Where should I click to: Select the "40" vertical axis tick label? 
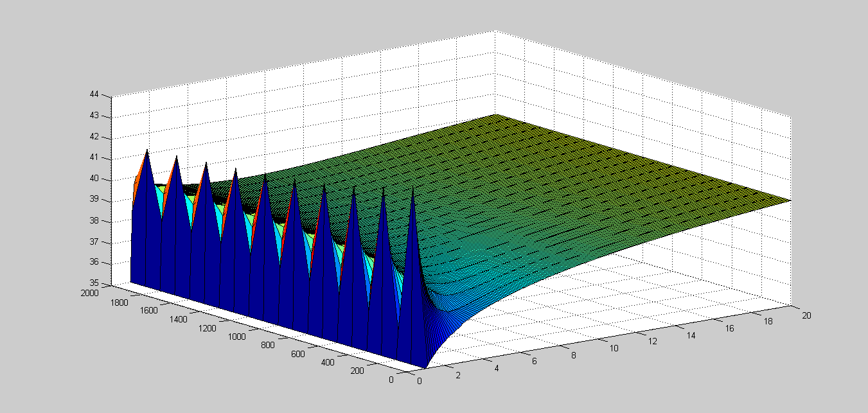pyautogui.click(x=94, y=179)
